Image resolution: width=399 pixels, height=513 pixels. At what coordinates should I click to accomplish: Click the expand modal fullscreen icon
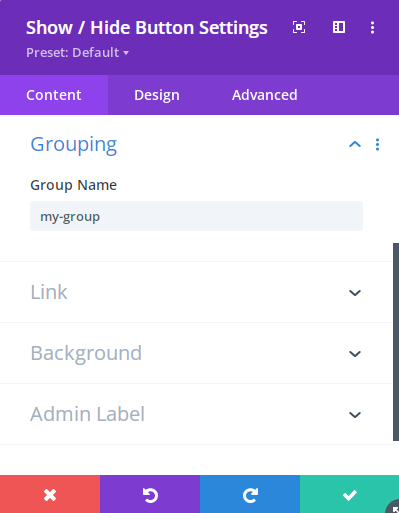(299, 27)
